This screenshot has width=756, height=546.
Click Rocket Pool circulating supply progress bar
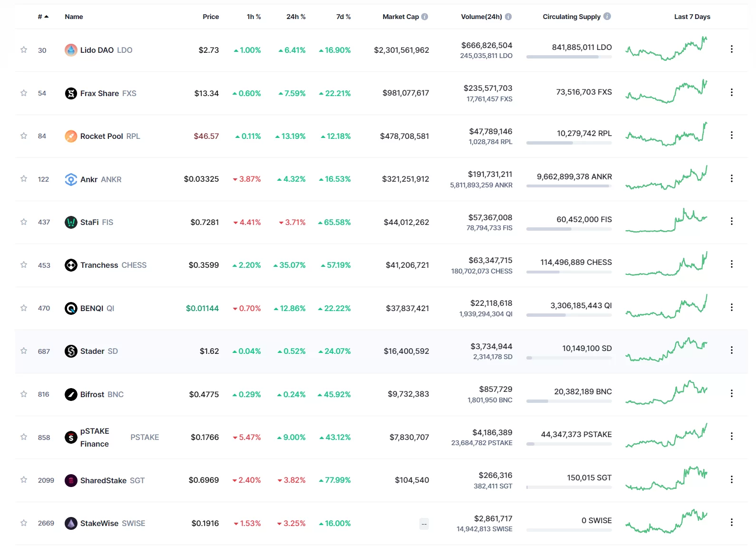point(569,143)
